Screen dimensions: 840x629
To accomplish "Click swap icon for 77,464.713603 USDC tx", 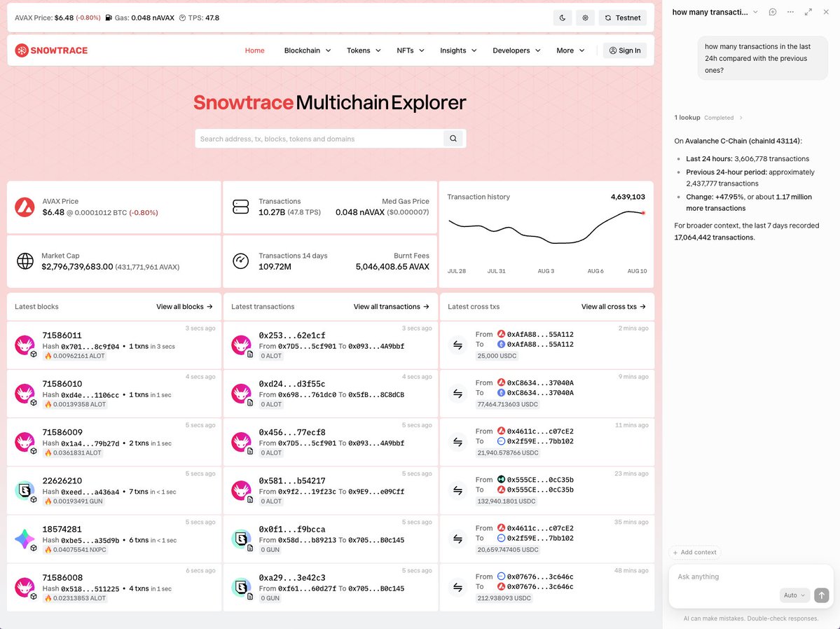I will (x=457, y=394).
